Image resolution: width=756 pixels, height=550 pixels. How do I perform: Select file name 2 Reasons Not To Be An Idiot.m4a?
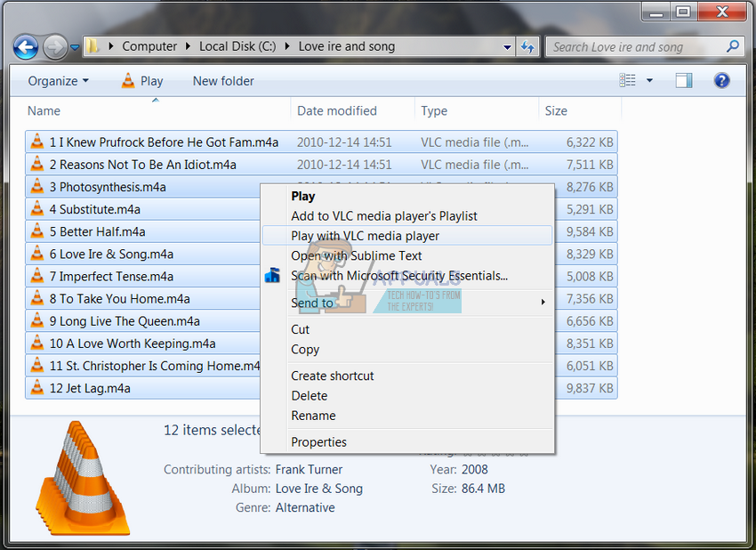pyautogui.click(x=142, y=165)
